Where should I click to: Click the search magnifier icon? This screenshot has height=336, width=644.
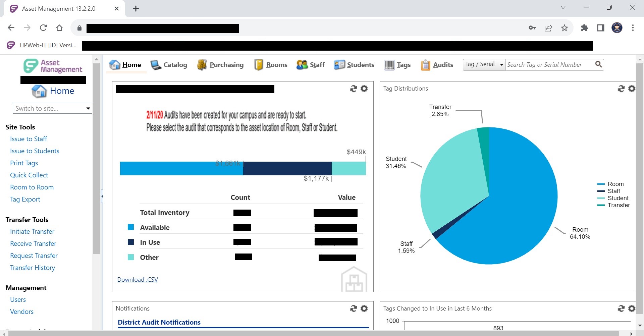(598, 64)
